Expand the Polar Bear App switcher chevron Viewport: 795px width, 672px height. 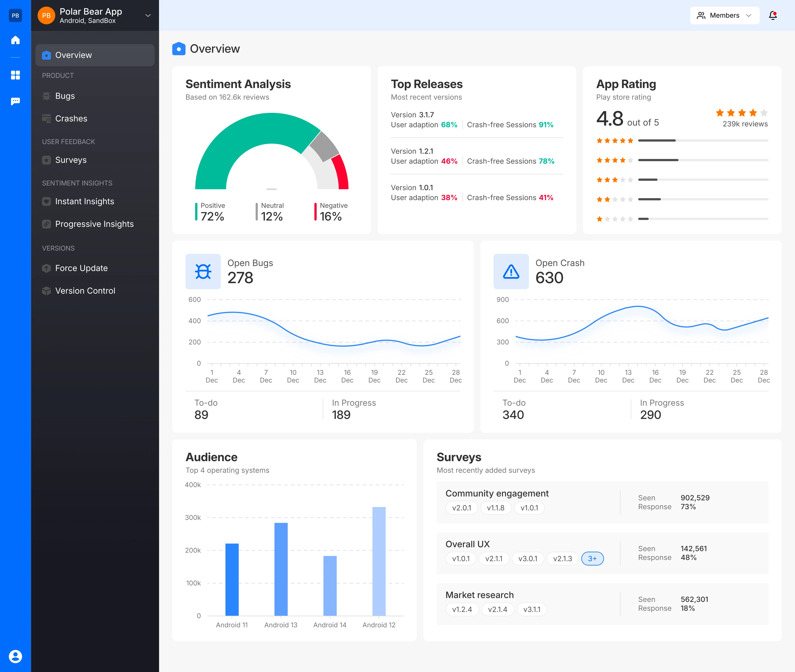(148, 16)
